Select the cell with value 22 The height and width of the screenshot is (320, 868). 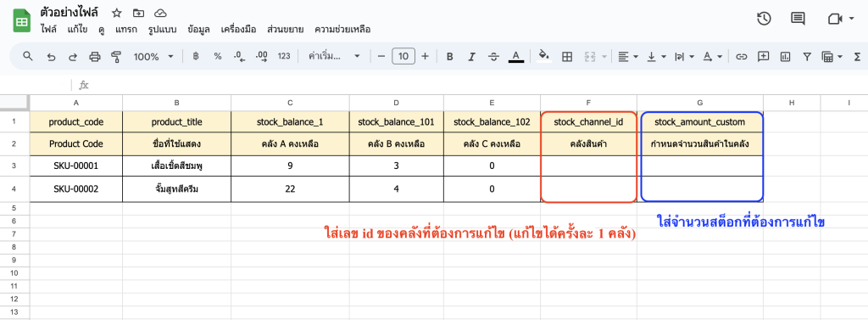click(x=290, y=189)
